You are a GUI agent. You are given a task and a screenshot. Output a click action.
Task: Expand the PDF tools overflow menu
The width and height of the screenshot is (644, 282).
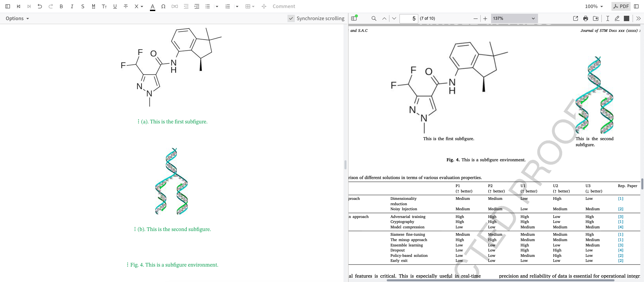pyautogui.click(x=638, y=18)
